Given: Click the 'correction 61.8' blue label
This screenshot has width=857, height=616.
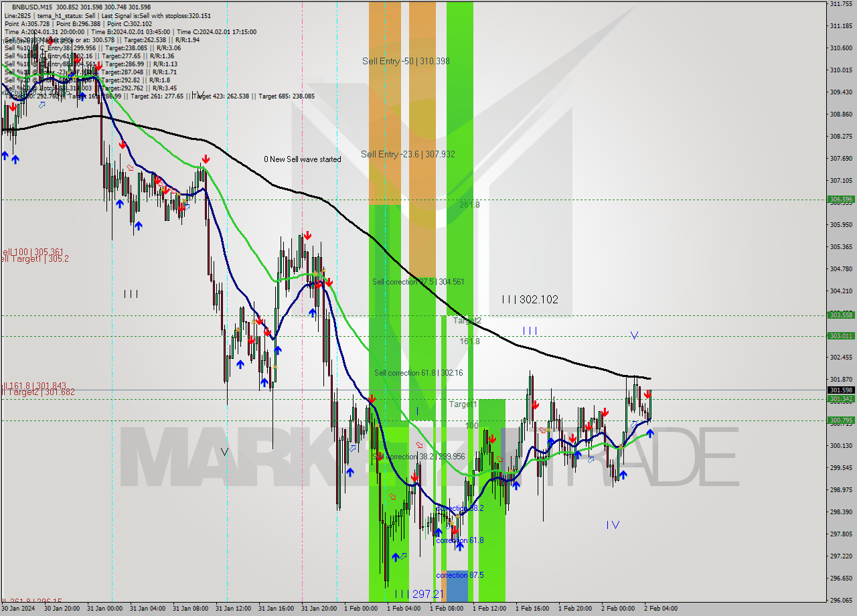Looking at the screenshot, I should coord(459,540).
